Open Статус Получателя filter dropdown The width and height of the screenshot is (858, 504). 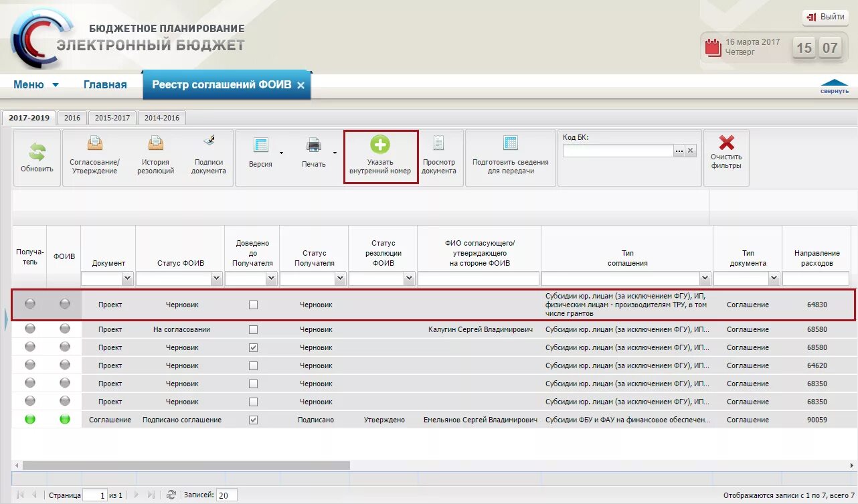tap(341, 278)
